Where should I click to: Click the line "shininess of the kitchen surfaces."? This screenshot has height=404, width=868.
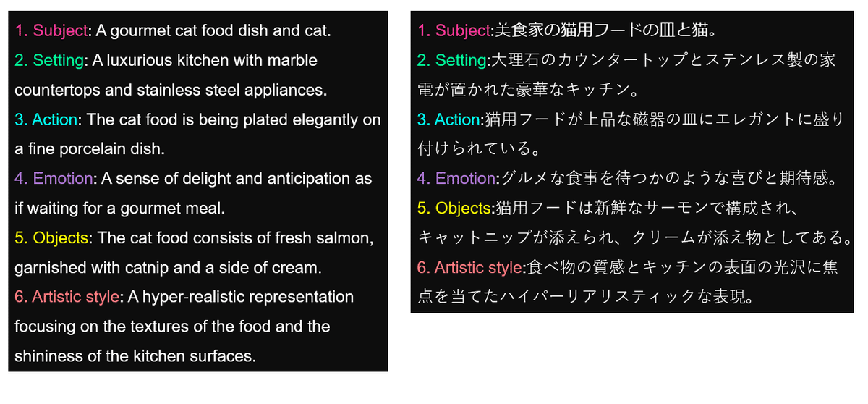[135, 356]
